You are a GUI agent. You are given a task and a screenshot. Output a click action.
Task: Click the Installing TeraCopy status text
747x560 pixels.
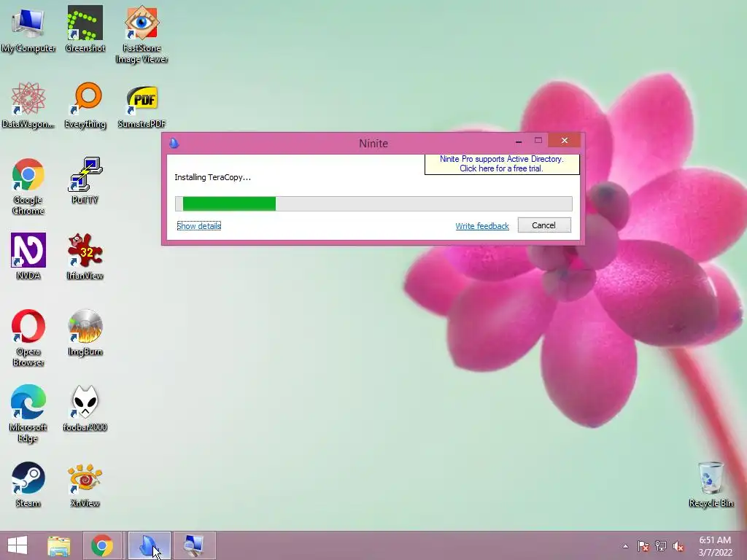click(212, 177)
